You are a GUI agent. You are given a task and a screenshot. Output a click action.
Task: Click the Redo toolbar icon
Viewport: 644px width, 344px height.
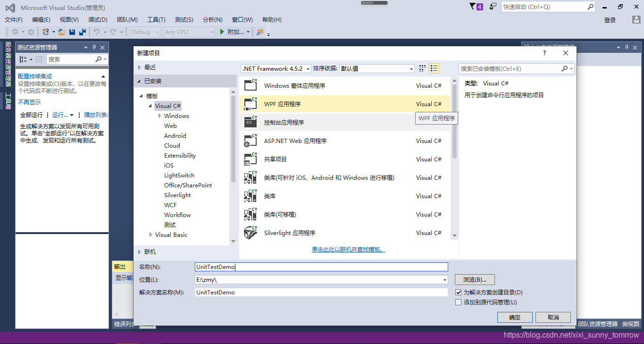[113, 32]
